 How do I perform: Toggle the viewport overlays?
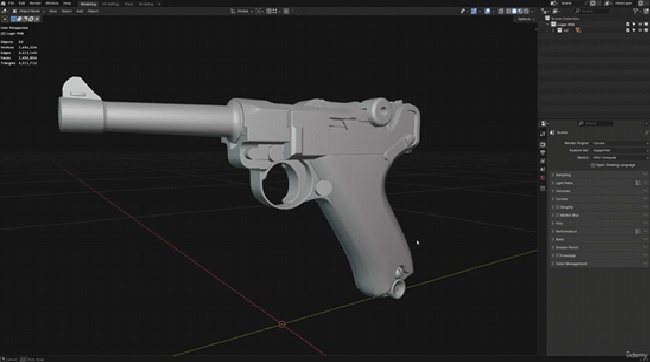(x=488, y=11)
